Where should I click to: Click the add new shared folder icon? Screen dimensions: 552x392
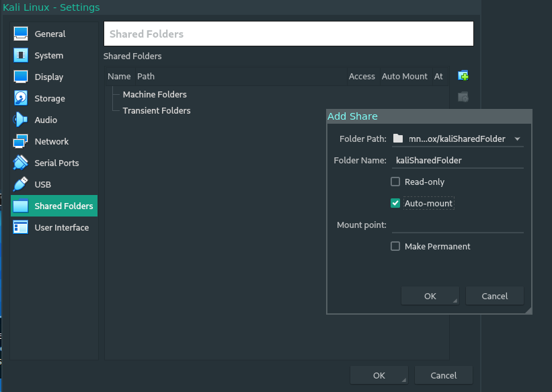[x=463, y=76]
